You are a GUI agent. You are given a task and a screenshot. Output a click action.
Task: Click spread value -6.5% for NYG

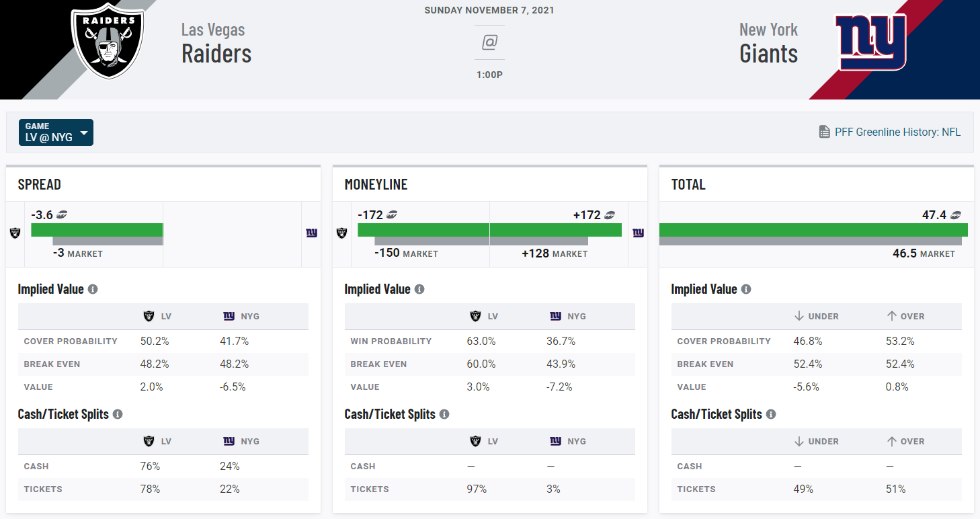pos(233,387)
